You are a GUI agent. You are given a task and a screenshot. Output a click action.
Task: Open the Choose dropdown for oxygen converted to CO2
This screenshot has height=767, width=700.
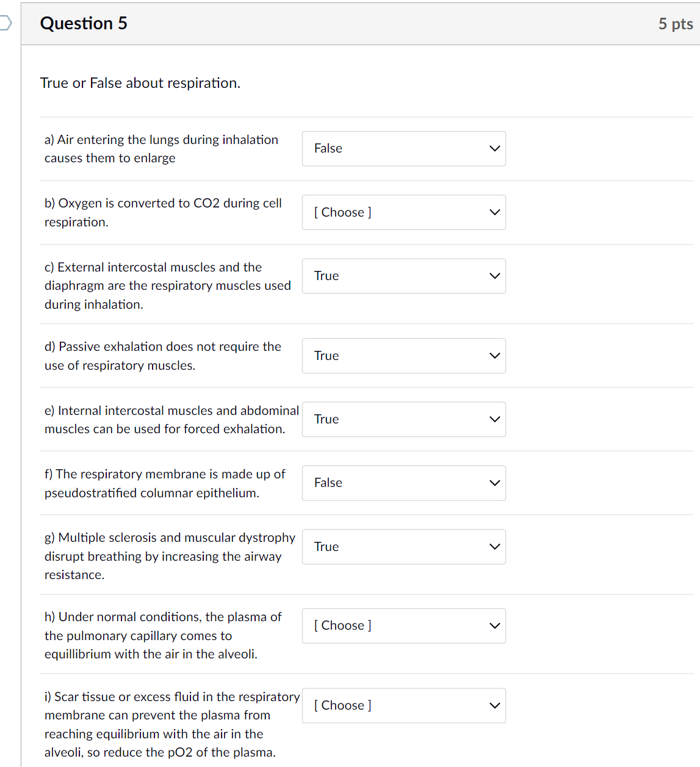tap(403, 212)
